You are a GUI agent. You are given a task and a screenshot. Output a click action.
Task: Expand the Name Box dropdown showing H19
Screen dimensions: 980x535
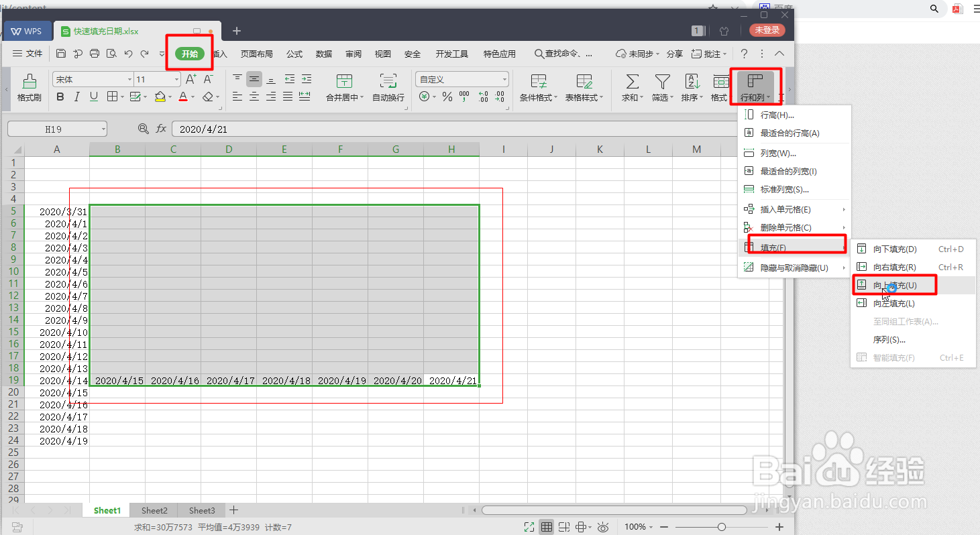pos(103,129)
